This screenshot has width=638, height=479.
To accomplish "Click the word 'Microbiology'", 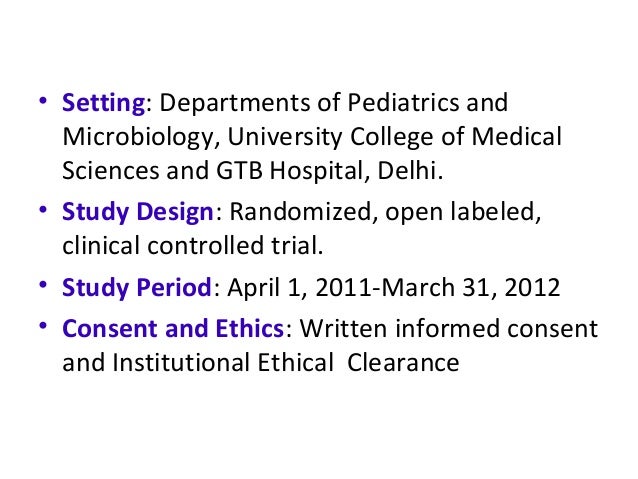I will click(x=138, y=138).
